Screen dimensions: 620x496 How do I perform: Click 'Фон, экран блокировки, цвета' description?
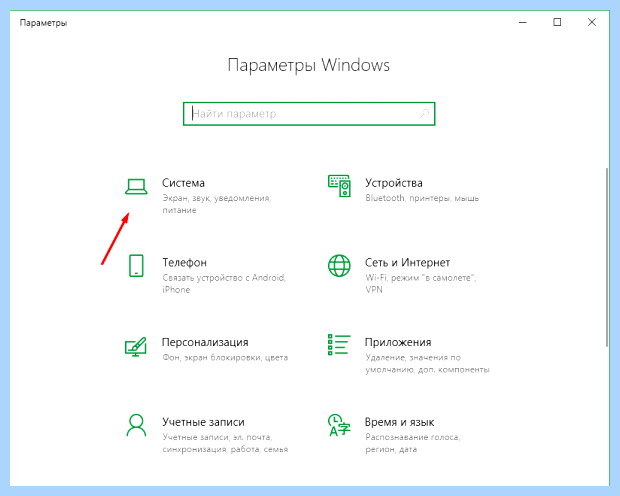tap(225, 358)
